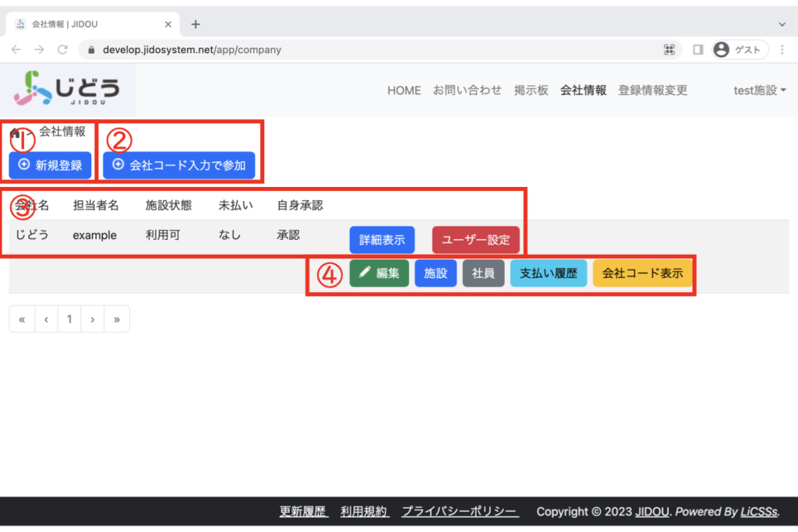798x532 pixels.
Task: Click the guest profile icon in toolbar
Action: click(721, 49)
